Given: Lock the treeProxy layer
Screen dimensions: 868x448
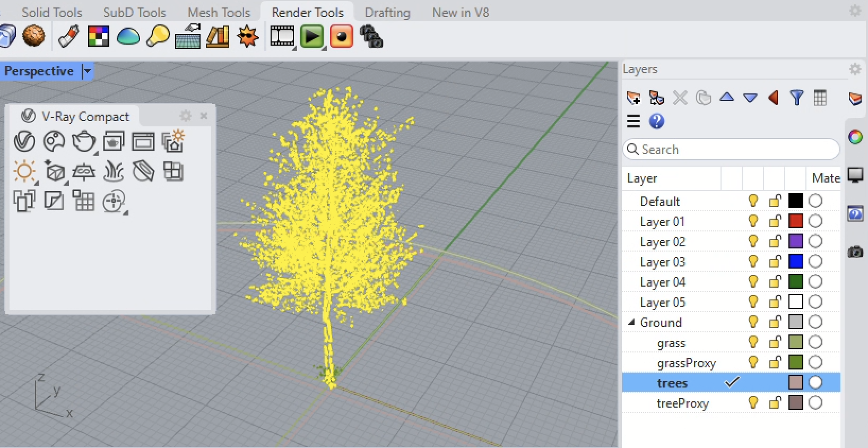Looking at the screenshot, I should (x=775, y=403).
